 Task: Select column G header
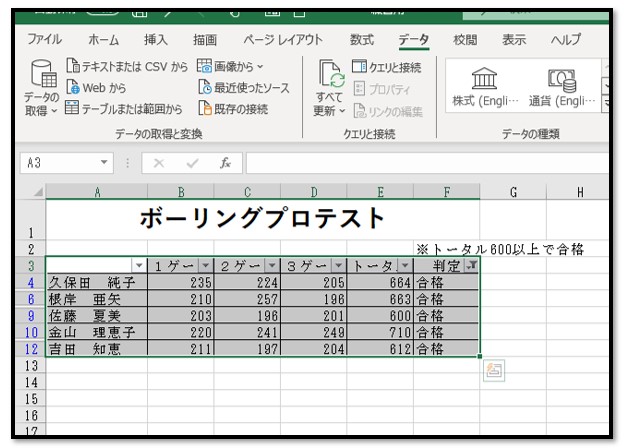(513, 192)
